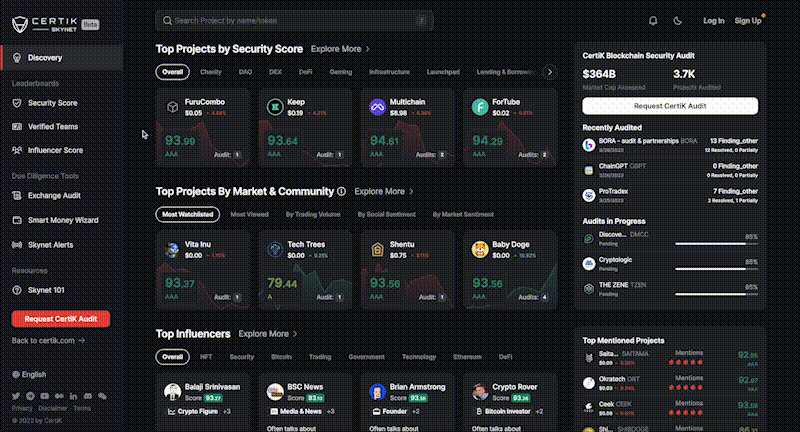The height and width of the screenshot is (432, 800).
Task: Click the CertiK Skynet logo
Action: pos(55,24)
